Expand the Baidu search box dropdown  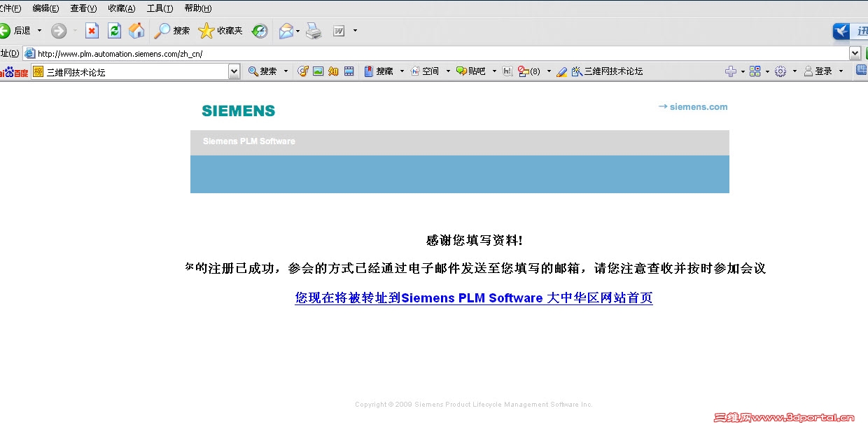click(x=234, y=71)
